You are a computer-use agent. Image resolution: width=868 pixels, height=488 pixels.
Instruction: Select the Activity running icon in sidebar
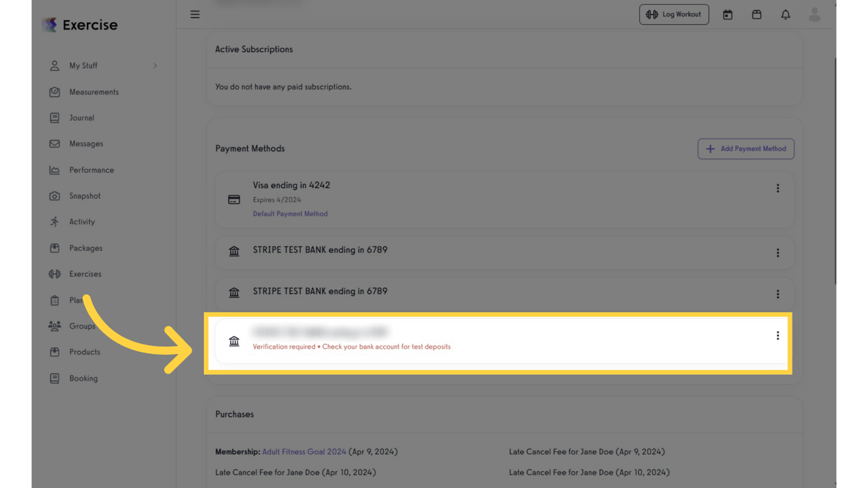pos(55,221)
